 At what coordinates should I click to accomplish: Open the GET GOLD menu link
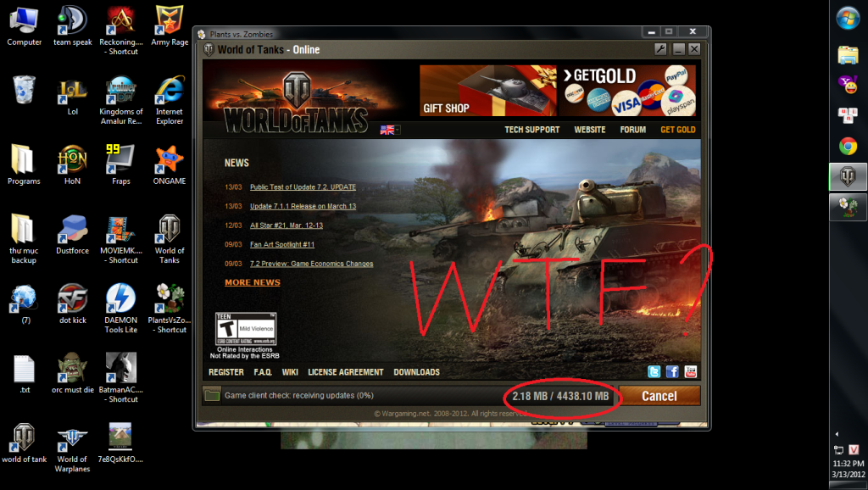(677, 130)
